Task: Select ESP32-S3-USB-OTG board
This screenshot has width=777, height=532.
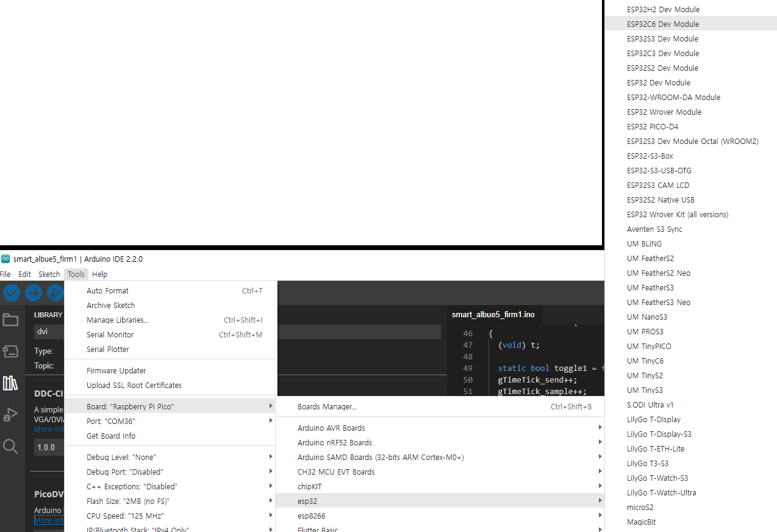Action: click(690, 171)
